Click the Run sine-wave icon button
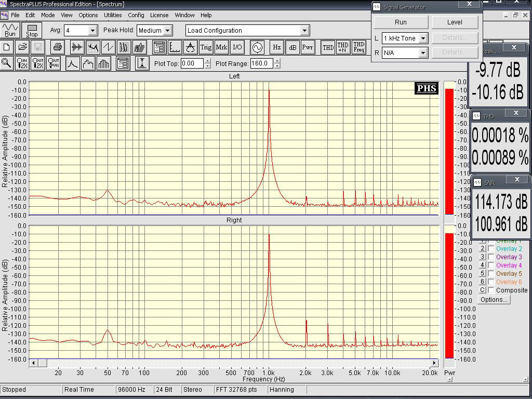The image size is (532, 399). point(10,30)
